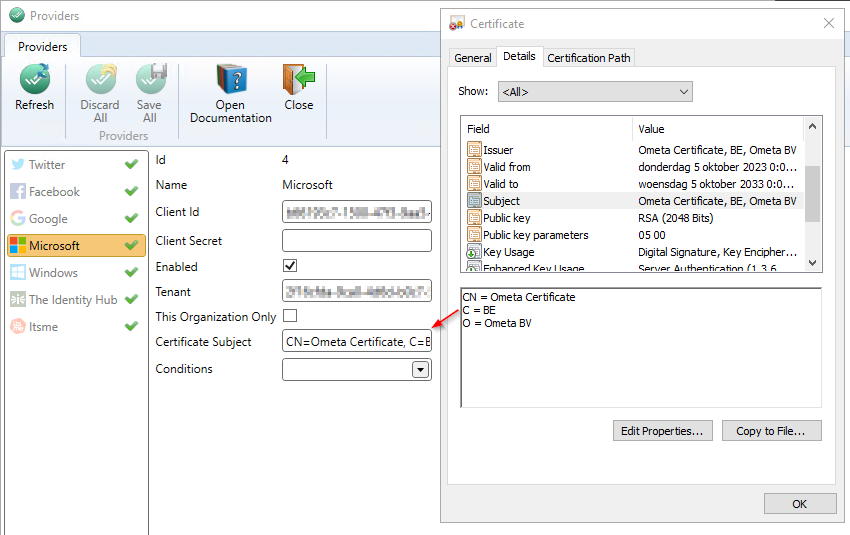This screenshot has height=535, width=850.
Task: Switch to the Certification Path tab
Action: click(x=589, y=58)
